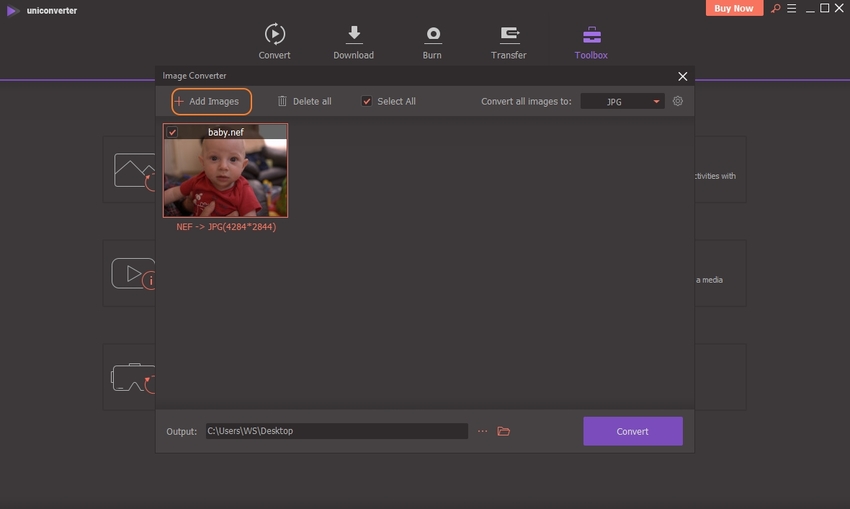850x509 pixels.
Task: Uncheck the Select All checkbox
Action: click(367, 101)
